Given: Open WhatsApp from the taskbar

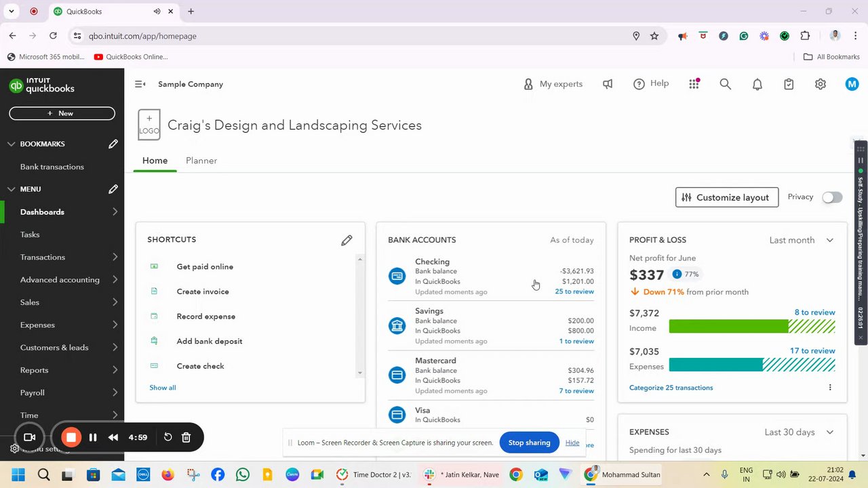Looking at the screenshot, I should click(x=243, y=474).
